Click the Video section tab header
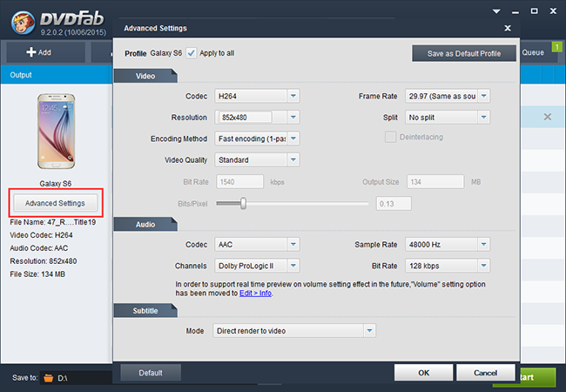 click(145, 76)
